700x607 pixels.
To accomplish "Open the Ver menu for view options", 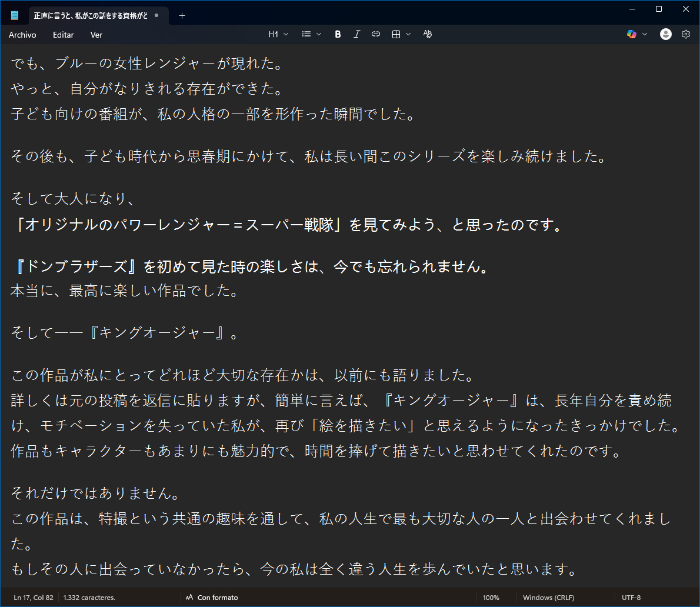I will click(96, 34).
